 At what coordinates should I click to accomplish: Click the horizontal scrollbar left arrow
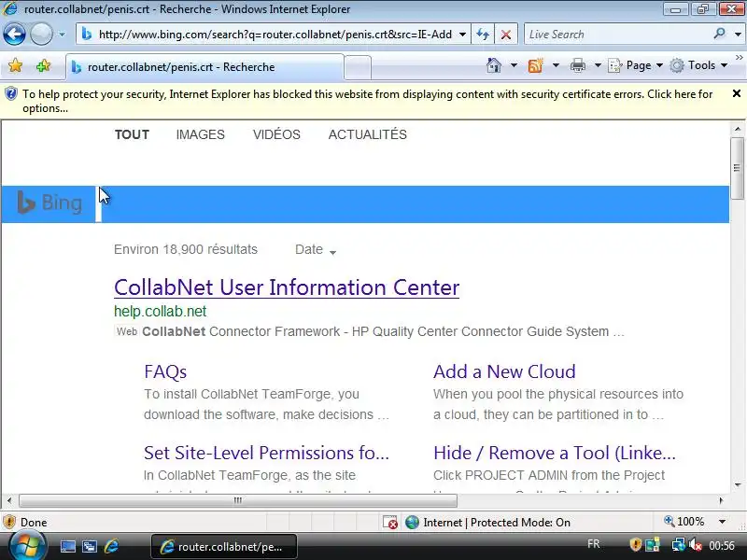point(9,500)
